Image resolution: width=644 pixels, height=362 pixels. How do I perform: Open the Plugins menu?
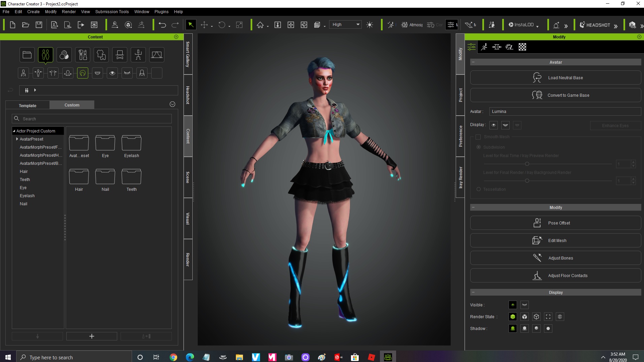(x=161, y=11)
